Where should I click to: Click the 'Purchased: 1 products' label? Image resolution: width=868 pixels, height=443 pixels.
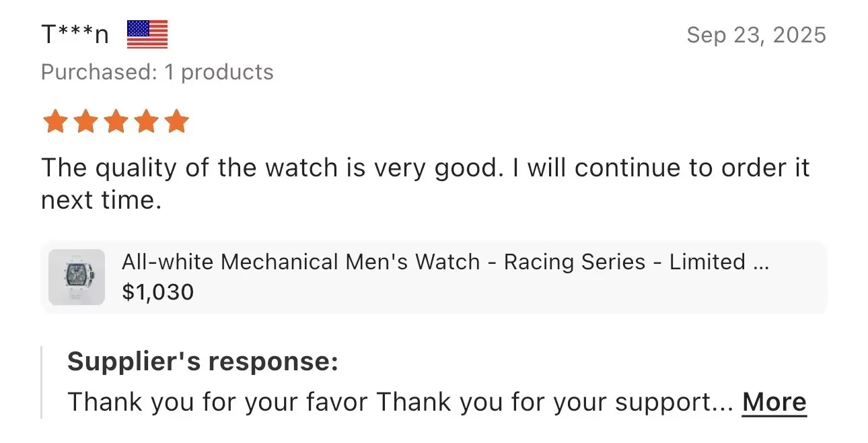point(157,72)
